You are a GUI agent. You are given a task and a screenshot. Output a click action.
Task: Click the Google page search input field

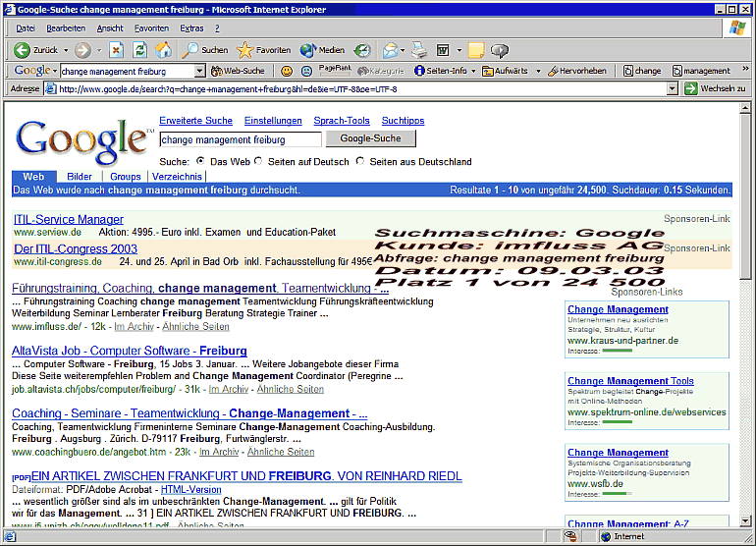241,139
